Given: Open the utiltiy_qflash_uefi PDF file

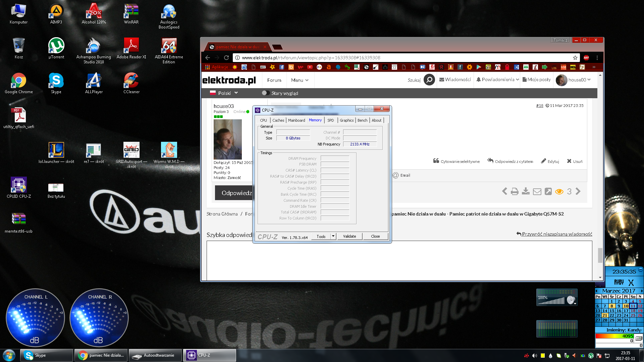Looking at the screenshot, I should [x=19, y=118].
